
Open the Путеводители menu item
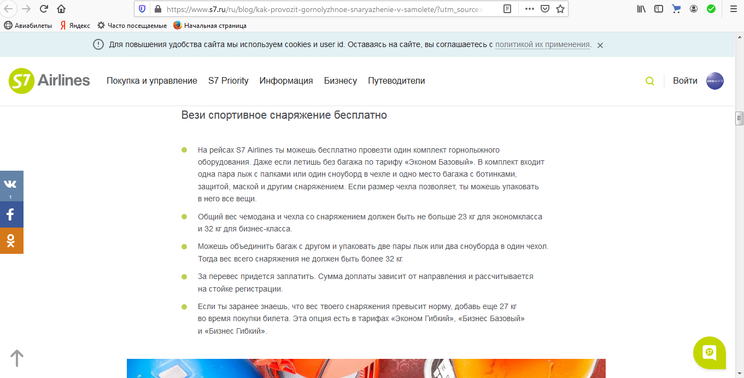pyautogui.click(x=396, y=81)
